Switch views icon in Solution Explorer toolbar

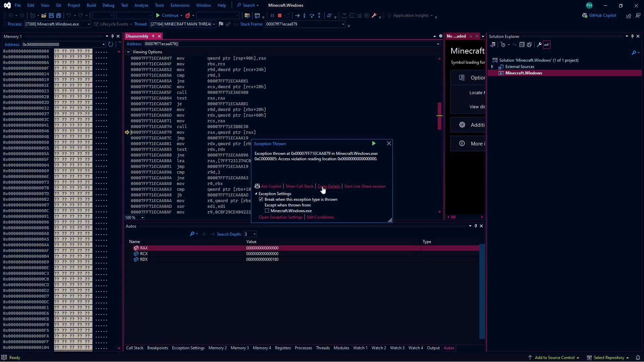pyautogui.click(x=493, y=45)
